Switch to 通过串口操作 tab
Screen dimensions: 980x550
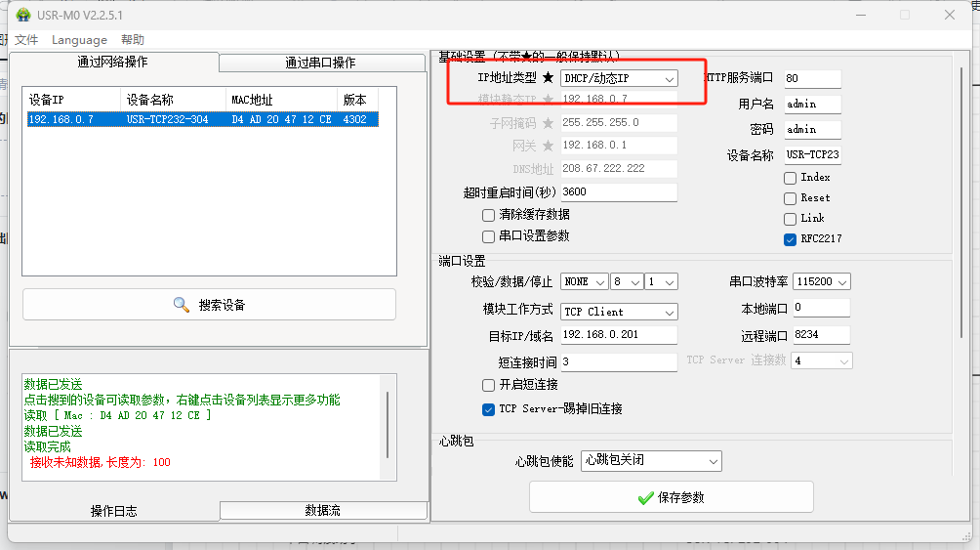click(321, 63)
